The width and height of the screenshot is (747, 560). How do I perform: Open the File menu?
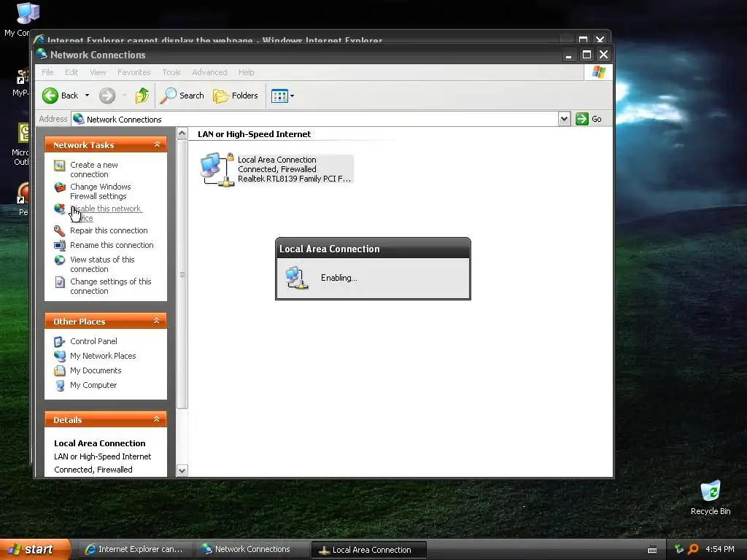tap(47, 72)
